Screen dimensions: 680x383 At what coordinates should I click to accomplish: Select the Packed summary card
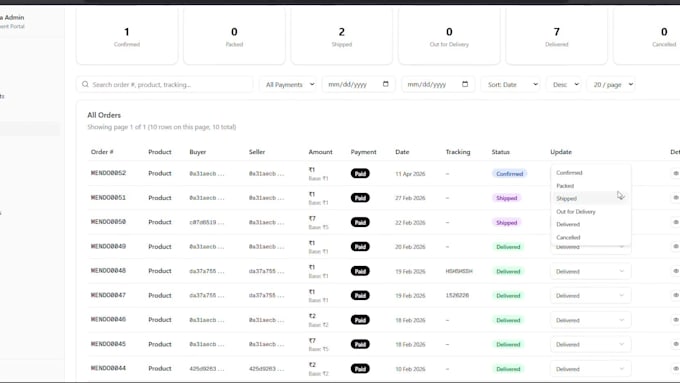click(x=234, y=37)
